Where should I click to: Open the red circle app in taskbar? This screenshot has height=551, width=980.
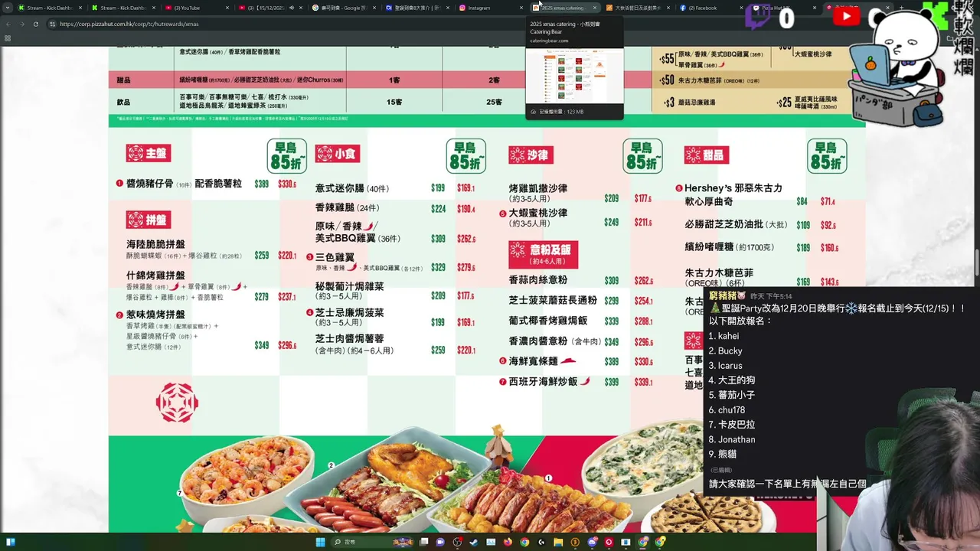point(609,542)
